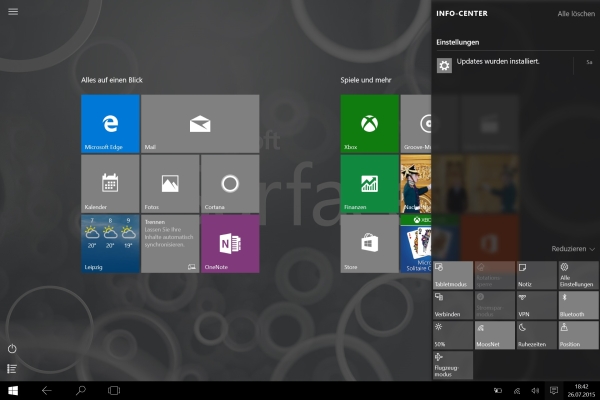Clear all notifications with Alle löschen
The width and height of the screenshot is (600, 400).
[576, 14]
